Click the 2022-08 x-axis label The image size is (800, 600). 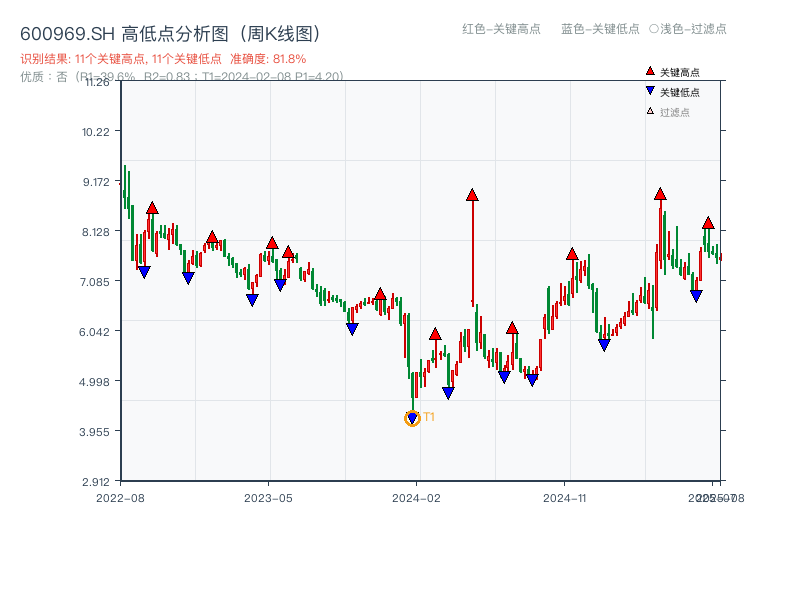pyautogui.click(x=120, y=498)
